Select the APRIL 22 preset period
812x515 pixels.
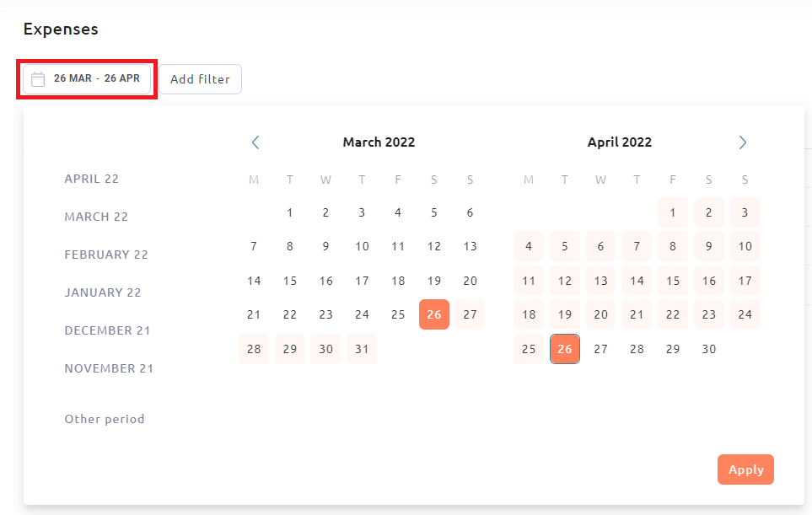click(x=92, y=179)
